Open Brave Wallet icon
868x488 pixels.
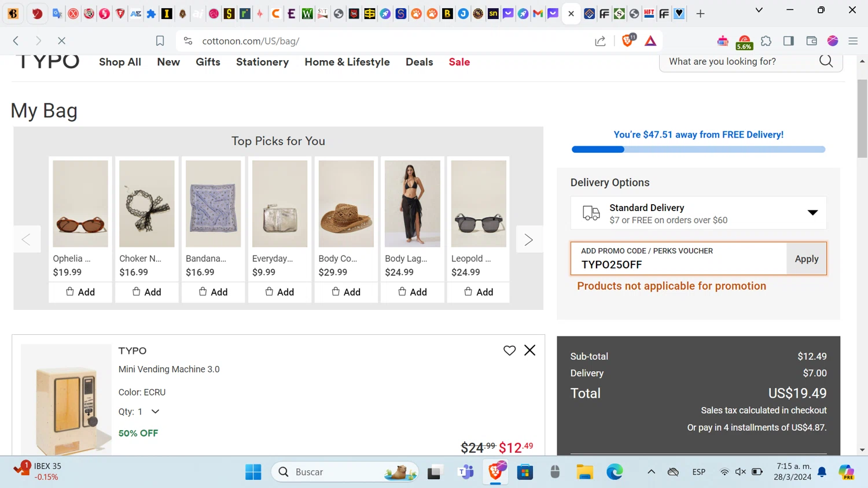click(x=811, y=40)
